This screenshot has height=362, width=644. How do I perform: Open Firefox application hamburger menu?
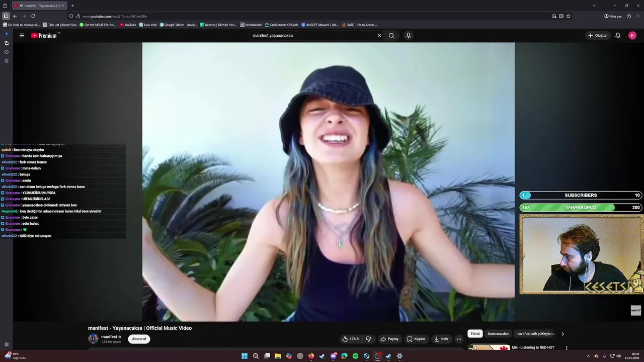[x=638, y=16]
